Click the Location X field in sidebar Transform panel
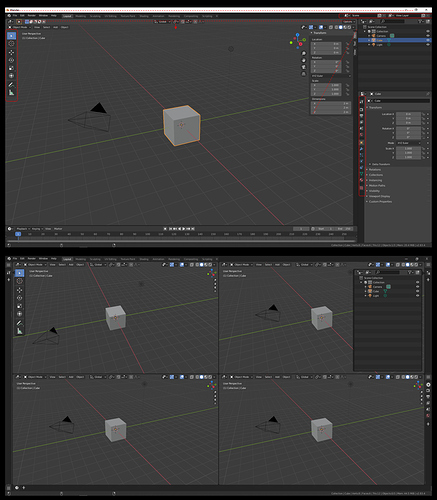Screen dimensions: 437x500 326,44
